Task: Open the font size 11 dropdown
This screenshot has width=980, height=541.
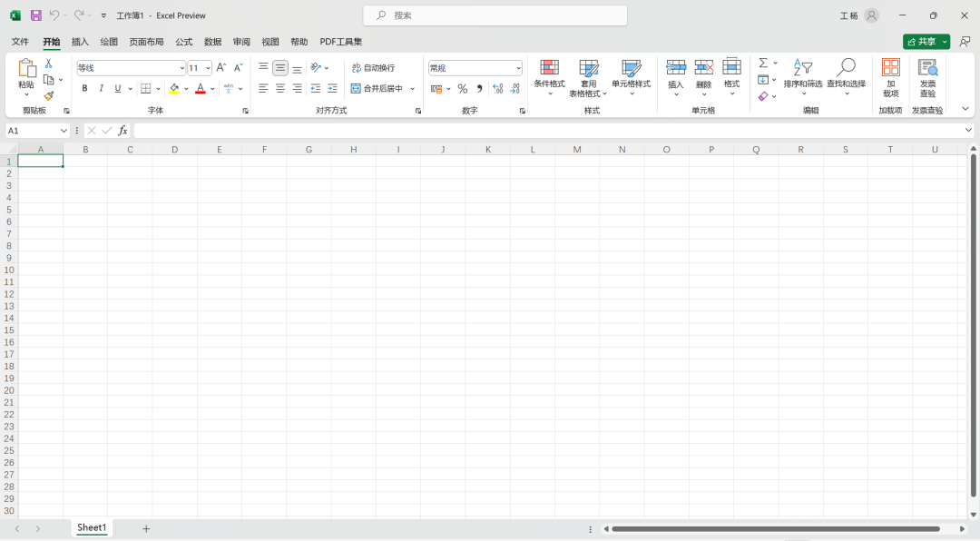Action: 208,67
